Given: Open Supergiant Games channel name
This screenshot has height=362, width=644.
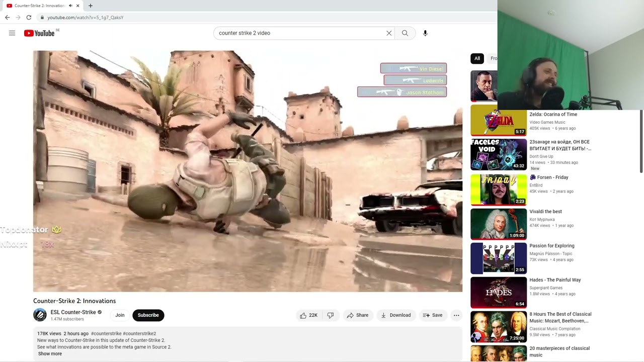Looking at the screenshot, I should coord(546,288).
